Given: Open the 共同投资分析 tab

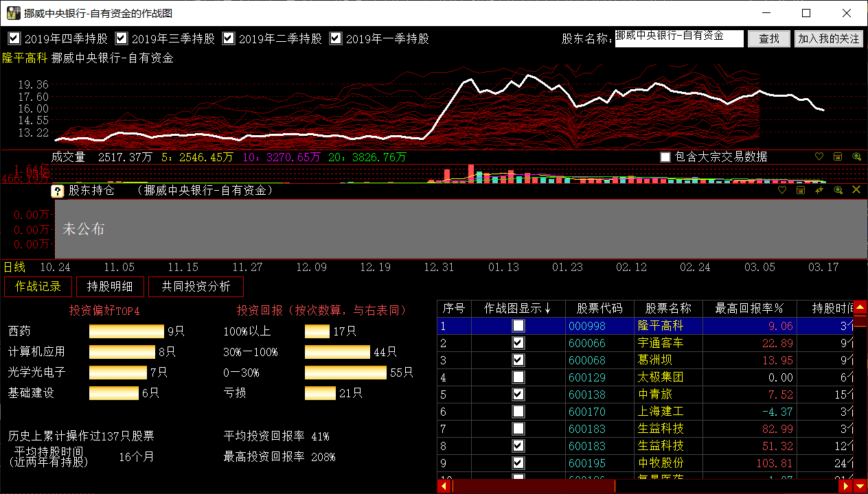Looking at the screenshot, I should coord(196,287).
